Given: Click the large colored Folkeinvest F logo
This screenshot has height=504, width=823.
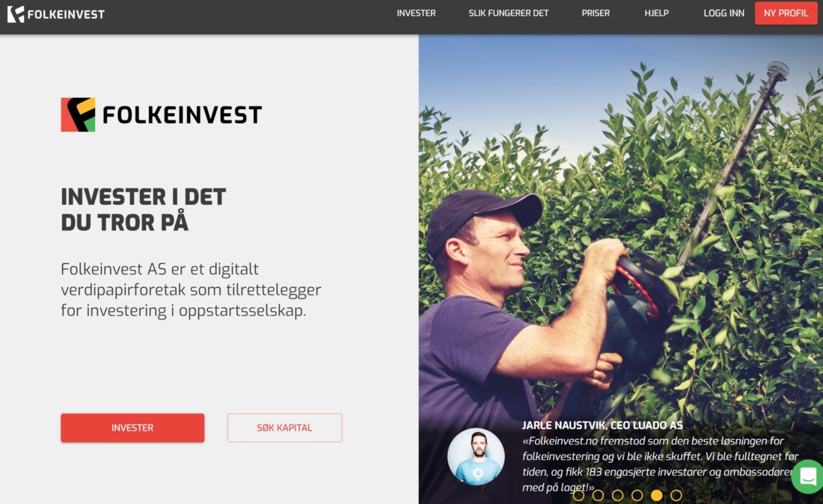Looking at the screenshot, I should [79, 114].
